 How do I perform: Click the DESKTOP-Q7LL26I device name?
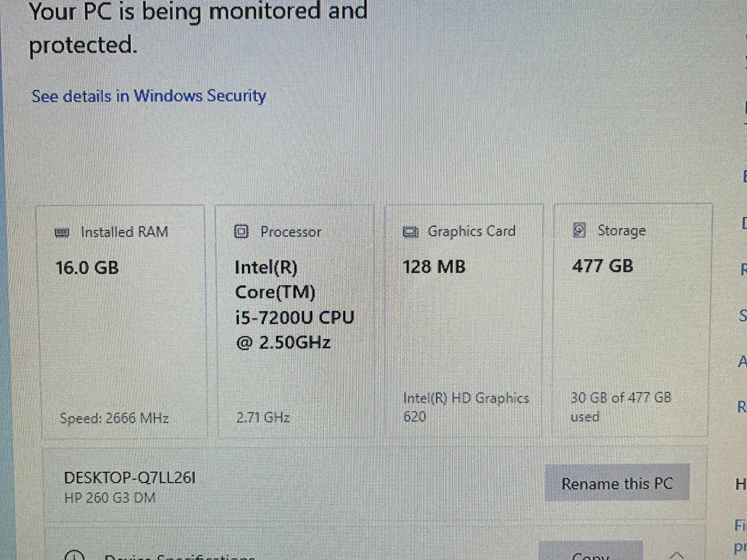pyautogui.click(x=130, y=478)
